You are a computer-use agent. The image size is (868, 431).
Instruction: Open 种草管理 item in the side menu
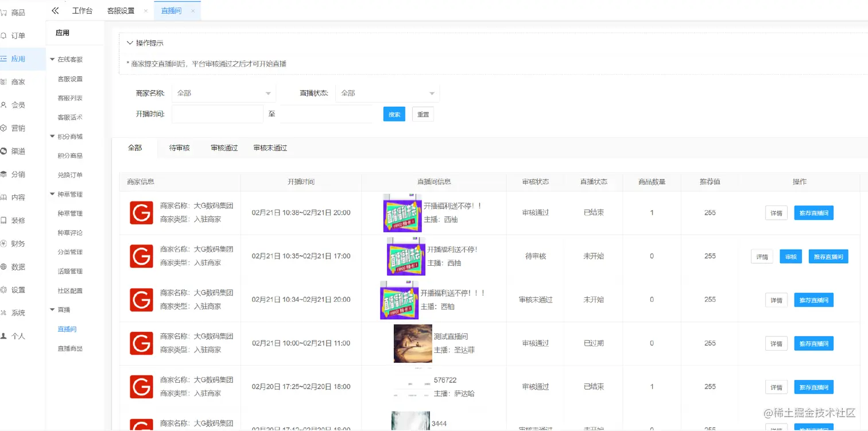click(x=70, y=213)
